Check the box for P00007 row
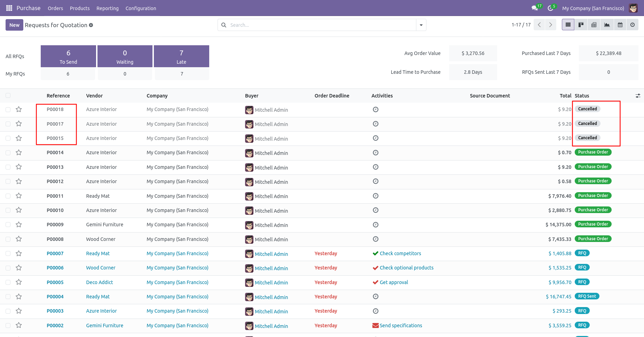644x337 pixels. 8,253
